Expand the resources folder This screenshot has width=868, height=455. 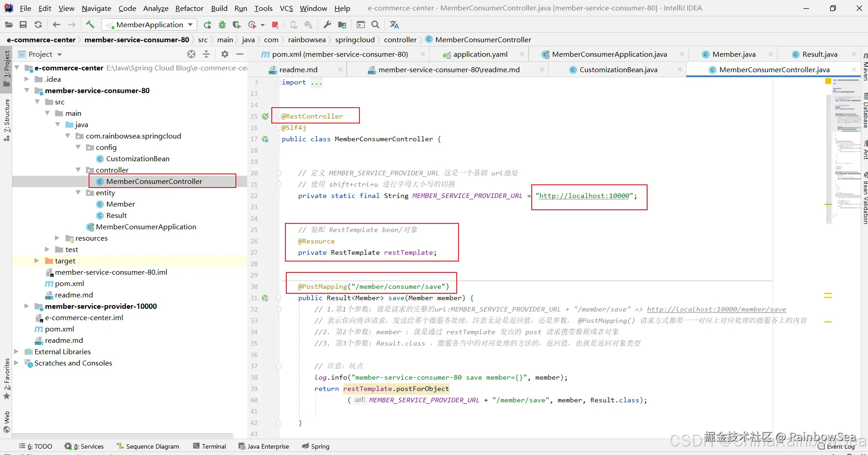tap(57, 238)
